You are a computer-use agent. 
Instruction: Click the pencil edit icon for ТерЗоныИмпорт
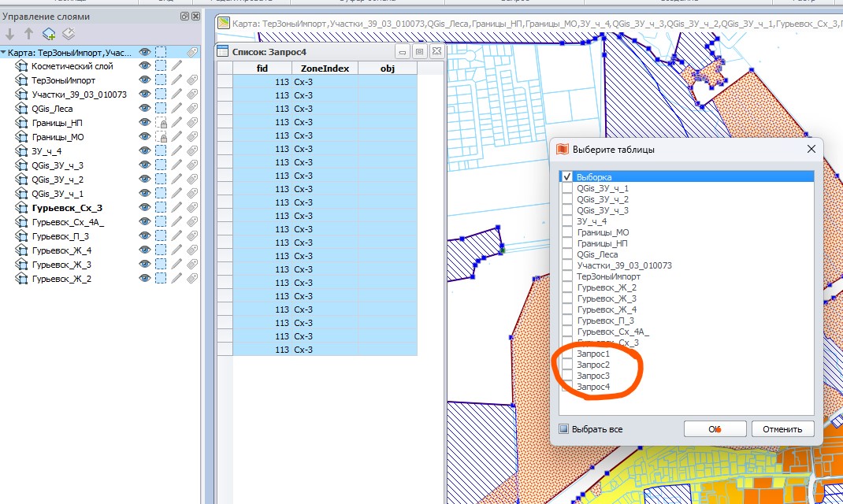[177, 80]
